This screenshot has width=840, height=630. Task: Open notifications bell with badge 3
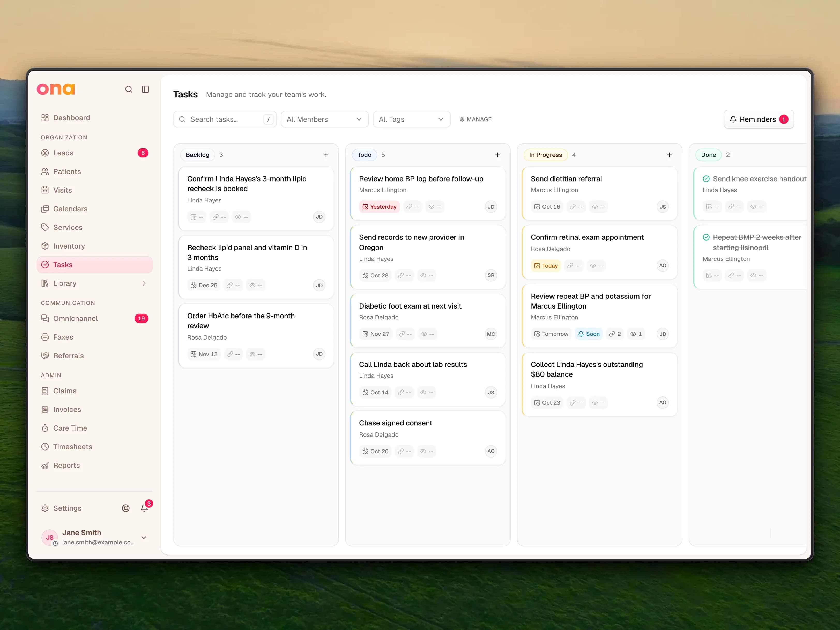pyautogui.click(x=145, y=508)
